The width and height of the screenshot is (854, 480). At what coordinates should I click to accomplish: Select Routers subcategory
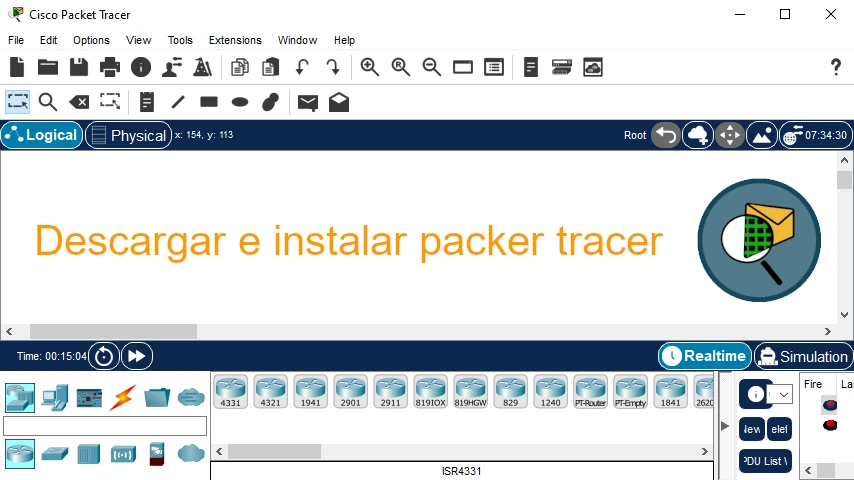(x=20, y=454)
